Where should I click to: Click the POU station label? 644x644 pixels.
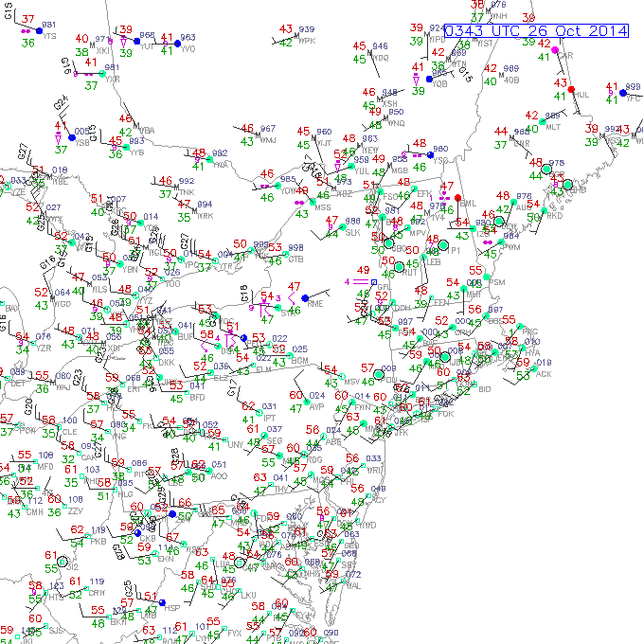390,380
